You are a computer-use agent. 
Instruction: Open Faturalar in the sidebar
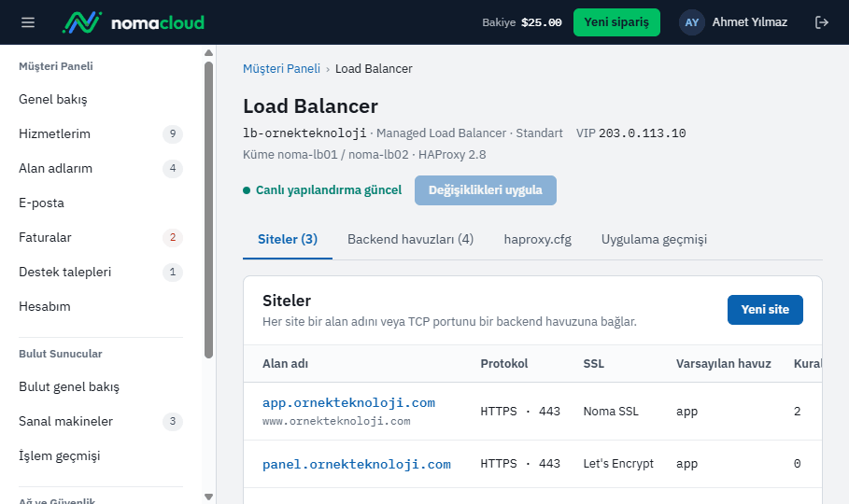tap(101, 238)
